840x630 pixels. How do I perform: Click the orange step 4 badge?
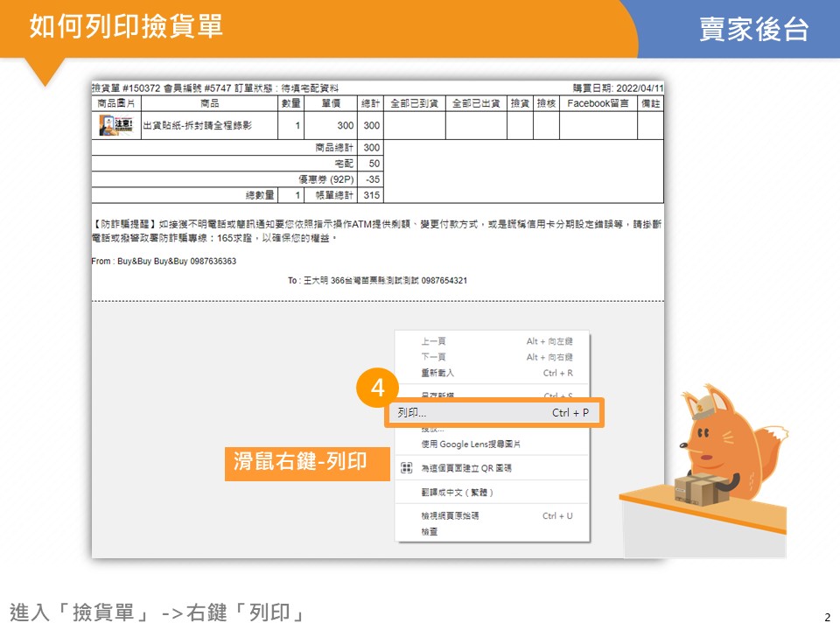pos(378,388)
